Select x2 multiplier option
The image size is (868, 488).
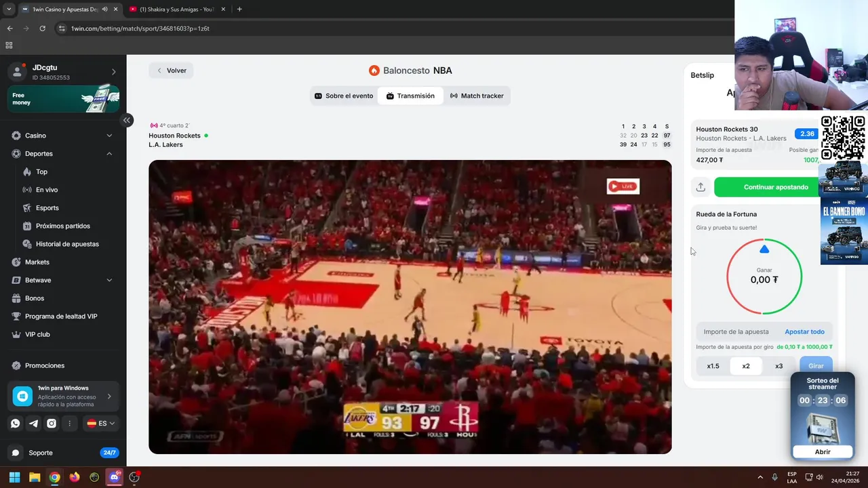(746, 366)
